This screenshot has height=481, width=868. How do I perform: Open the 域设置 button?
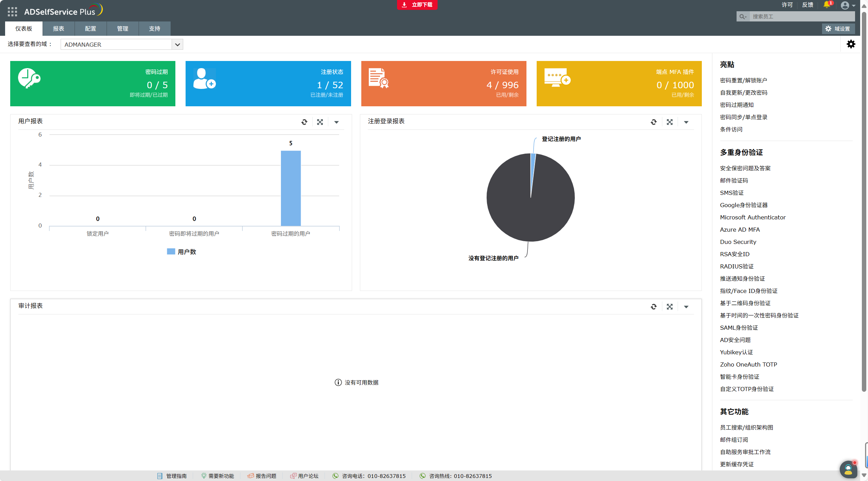(x=838, y=29)
